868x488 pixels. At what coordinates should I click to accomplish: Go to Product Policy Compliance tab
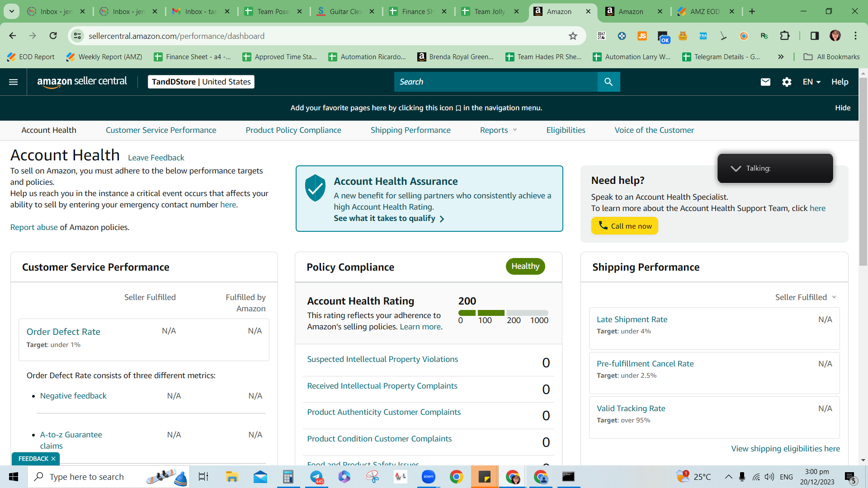click(293, 130)
